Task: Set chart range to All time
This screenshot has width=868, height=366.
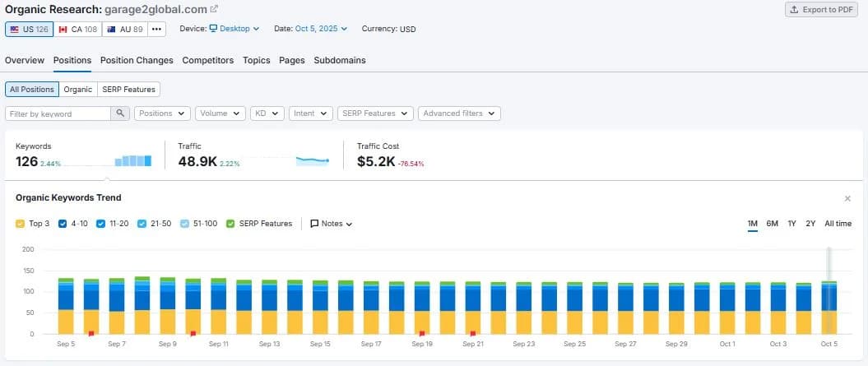Action: tap(838, 224)
